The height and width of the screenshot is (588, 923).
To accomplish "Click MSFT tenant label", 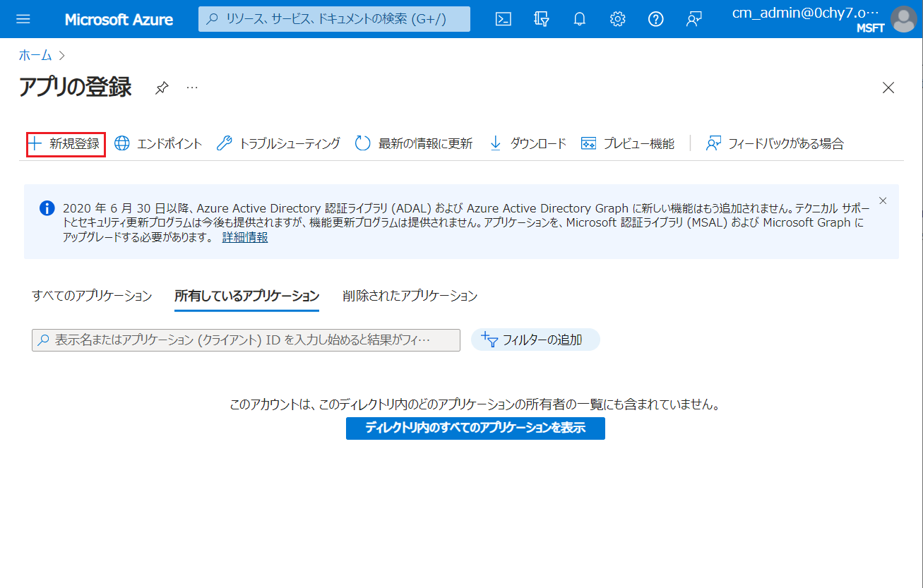I will 870,28.
